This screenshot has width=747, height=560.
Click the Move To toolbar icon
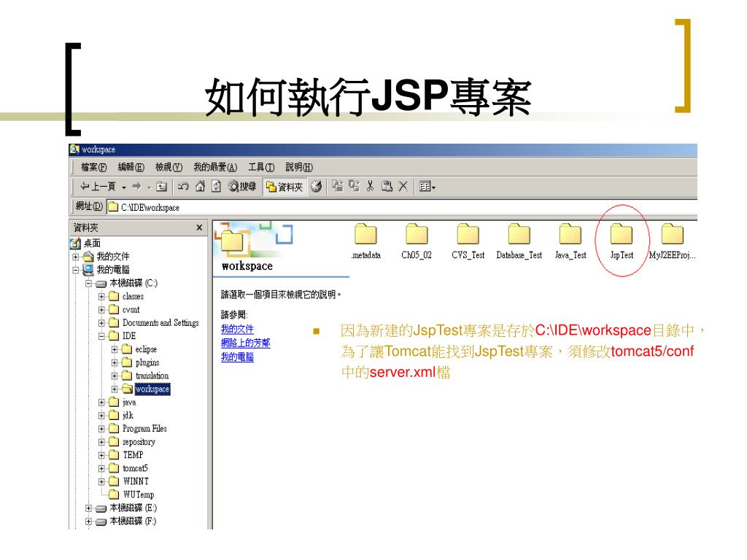[x=338, y=186]
